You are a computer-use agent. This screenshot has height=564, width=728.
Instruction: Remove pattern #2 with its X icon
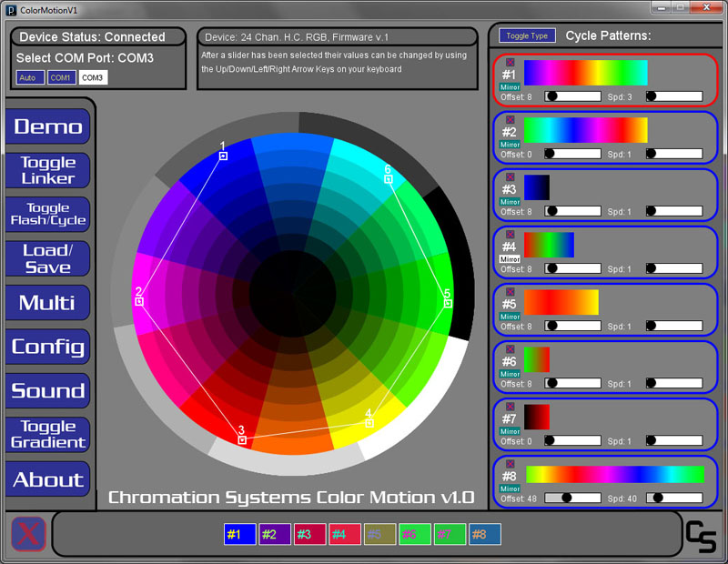tap(510, 120)
